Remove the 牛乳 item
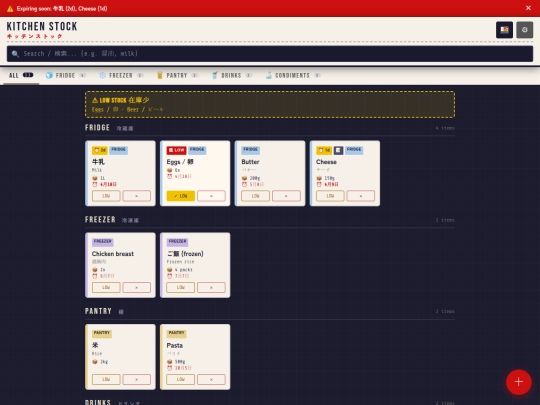 137,196
